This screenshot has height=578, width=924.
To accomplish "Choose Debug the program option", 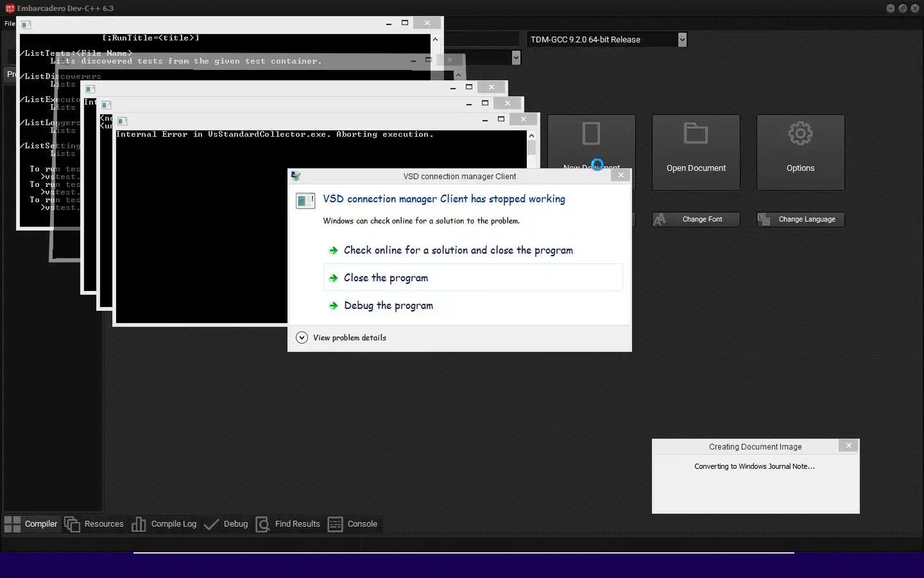I will pyautogui.click(x=473, y=306).
